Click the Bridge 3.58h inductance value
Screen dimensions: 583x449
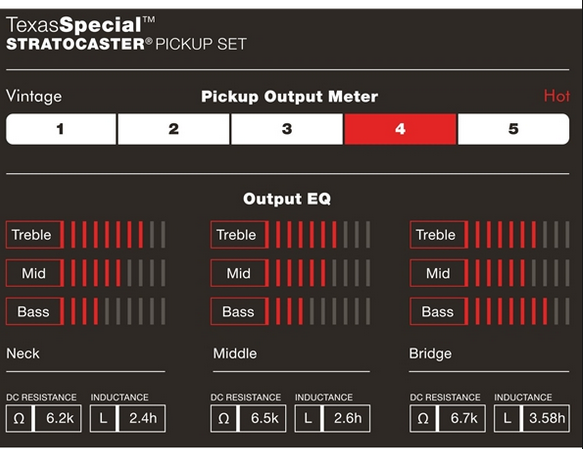546,419
